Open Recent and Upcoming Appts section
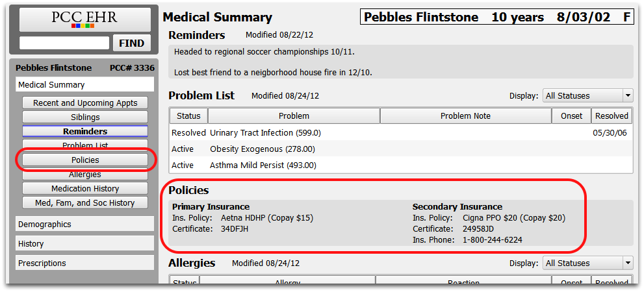 [x=85, y=103]
